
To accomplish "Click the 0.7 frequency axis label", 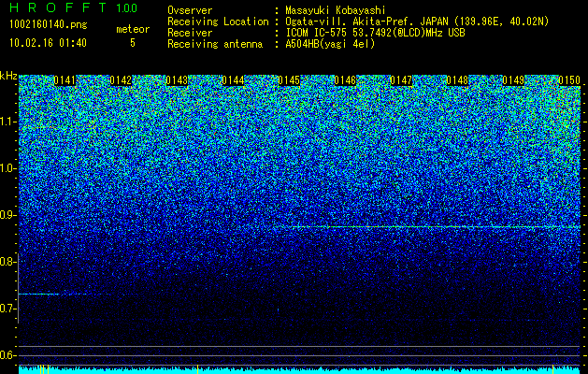I will (x=7, y=309).
